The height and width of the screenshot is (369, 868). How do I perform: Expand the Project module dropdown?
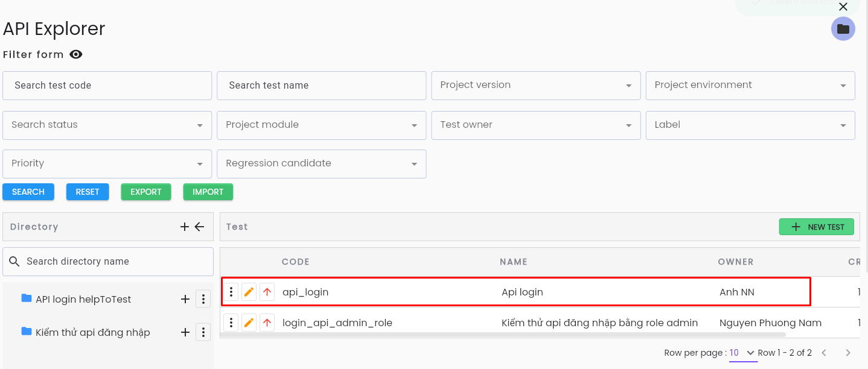(x=322, y=125)
